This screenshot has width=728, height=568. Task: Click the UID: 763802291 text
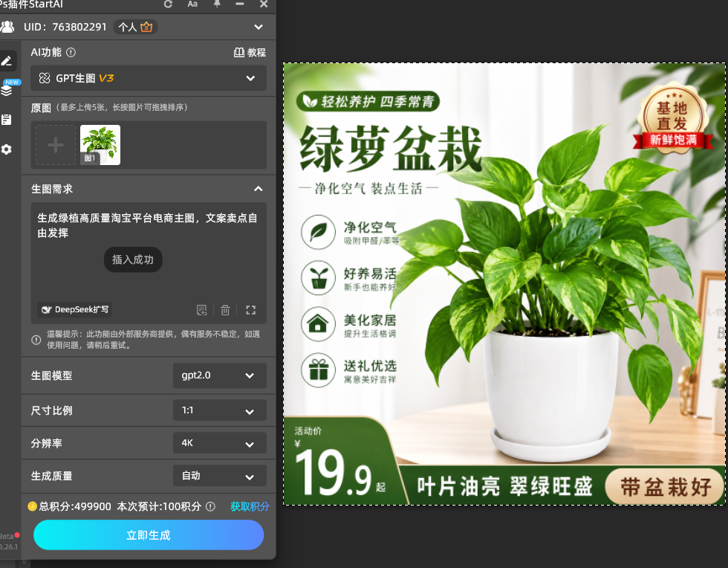coord(65,27)
